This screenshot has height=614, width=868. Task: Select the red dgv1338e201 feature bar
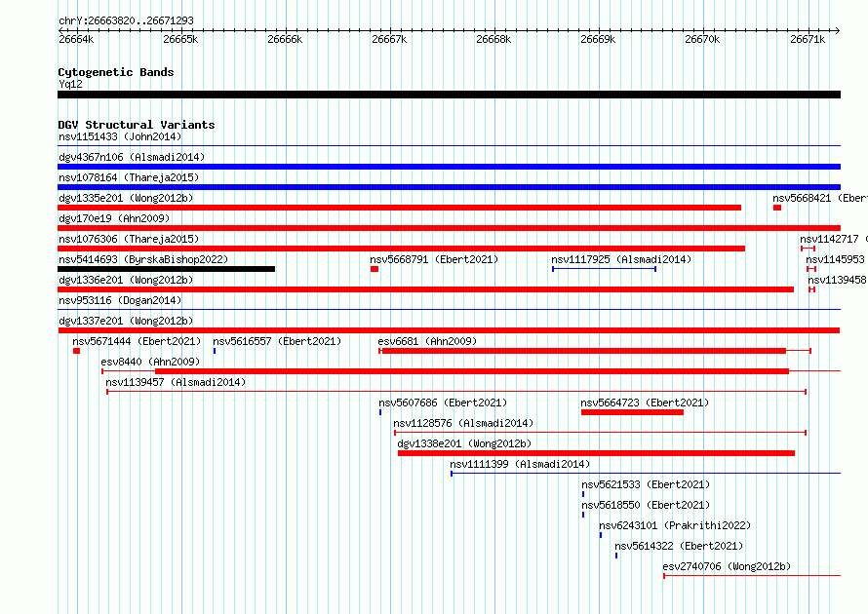tap(596, 453)
